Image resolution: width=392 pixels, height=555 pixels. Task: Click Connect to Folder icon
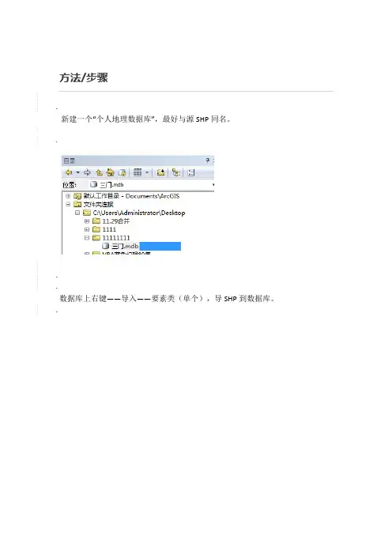160,172
